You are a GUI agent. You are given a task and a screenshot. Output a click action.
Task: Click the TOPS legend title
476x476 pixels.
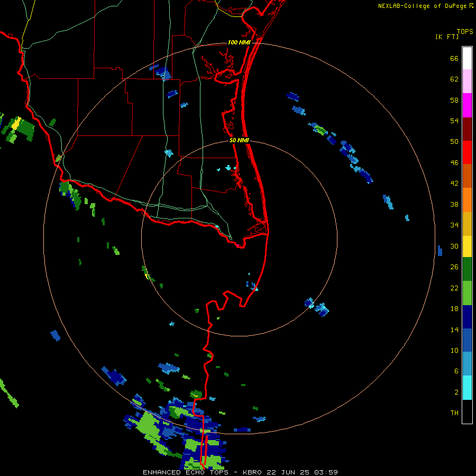pos(465,31)
